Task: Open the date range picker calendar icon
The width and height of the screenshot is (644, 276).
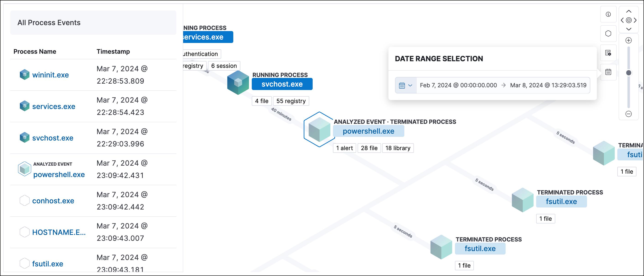Action: 609,72
